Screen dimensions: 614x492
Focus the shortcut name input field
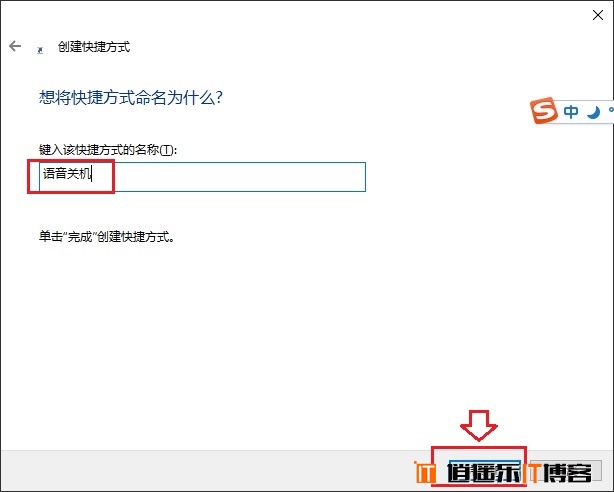202,177
